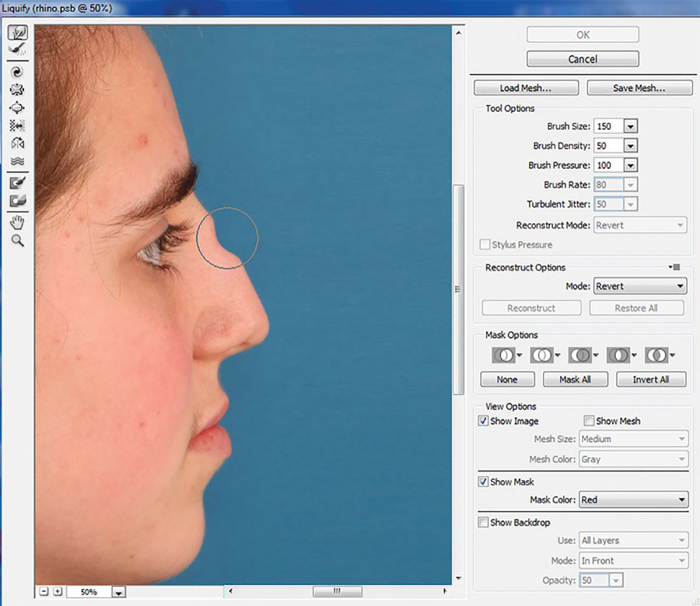Screen dimensions: 700x606
Task: Activate the Mirror tool
Action: click(16, 143)
